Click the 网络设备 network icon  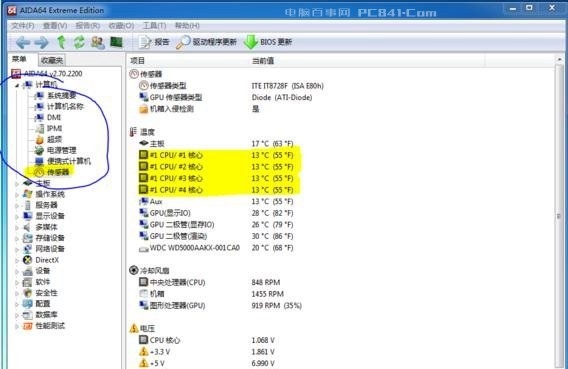tap(28, 249)
